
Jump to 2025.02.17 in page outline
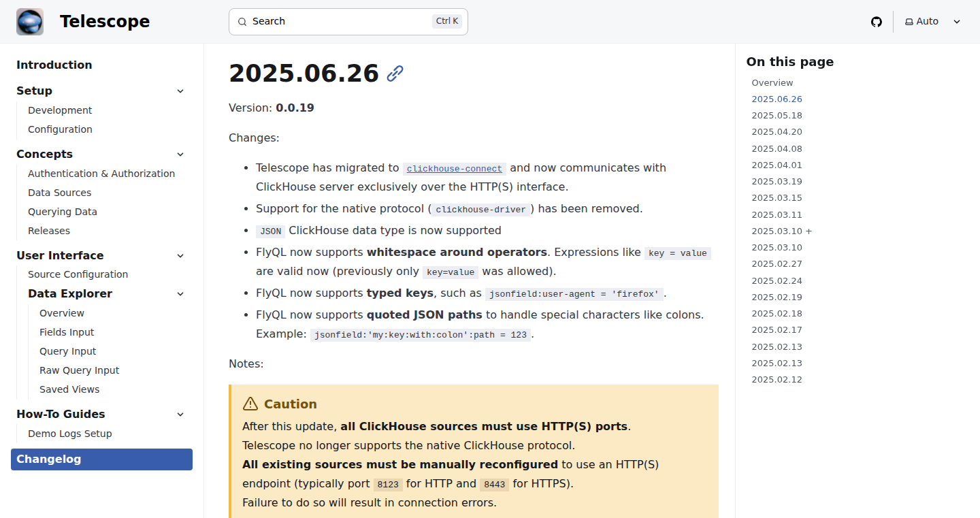click(x=777, y=330)
